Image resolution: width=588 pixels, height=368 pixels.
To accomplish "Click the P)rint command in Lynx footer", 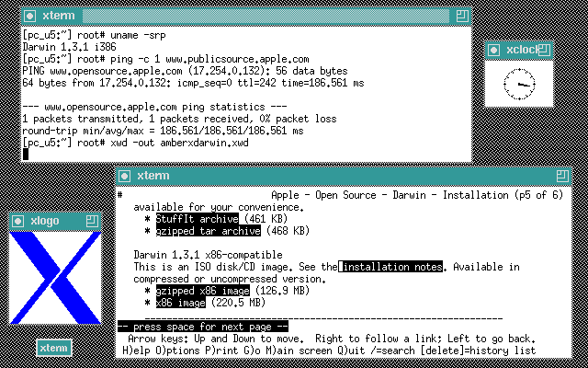I will 222,351.
